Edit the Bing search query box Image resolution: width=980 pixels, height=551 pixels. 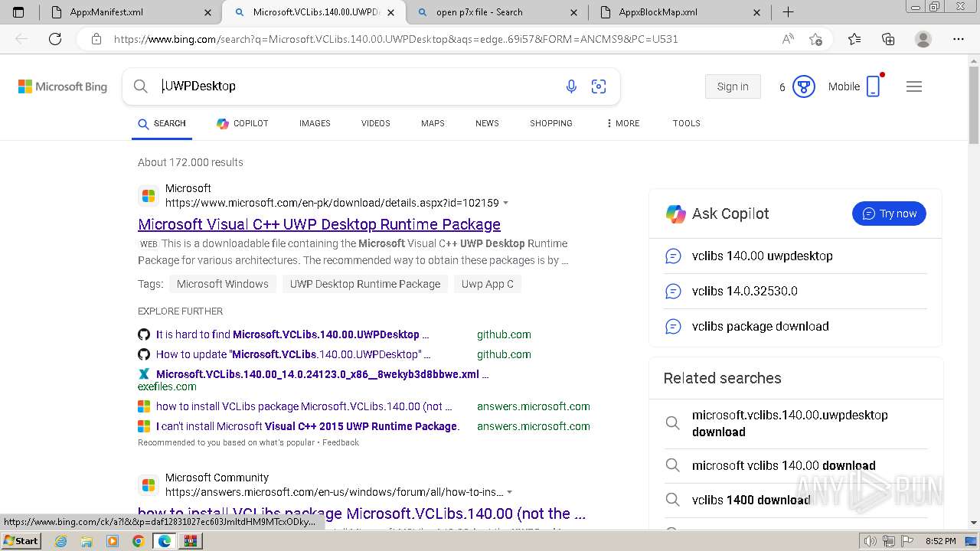(x=356, y=86)
